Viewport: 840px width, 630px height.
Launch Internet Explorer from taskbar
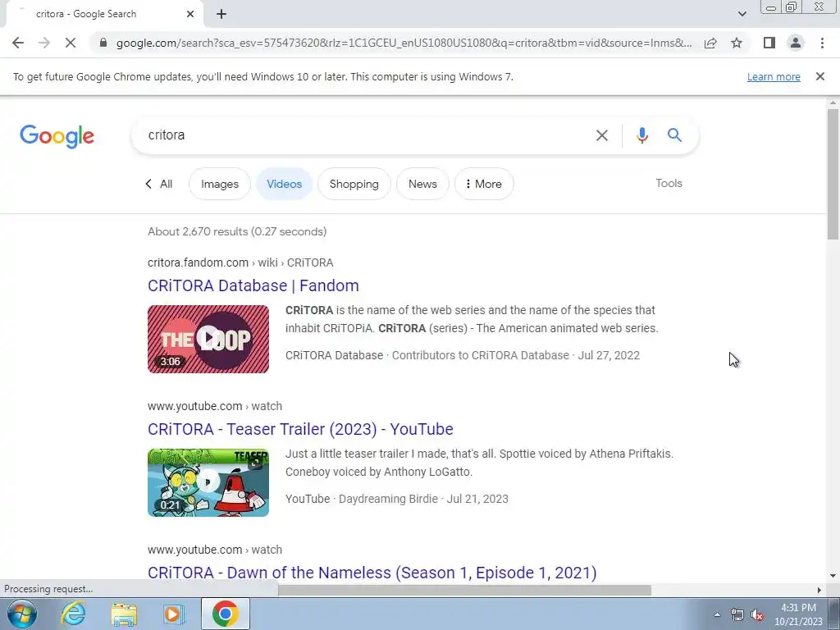pyautogui.click(x=73, y=614)
